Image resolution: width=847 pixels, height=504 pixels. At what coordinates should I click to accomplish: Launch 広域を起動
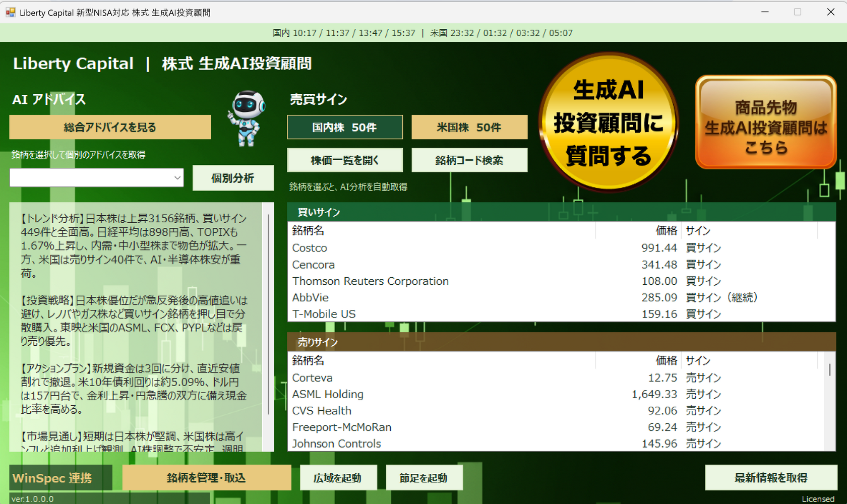pyautogui.click(x=338, y=477)
